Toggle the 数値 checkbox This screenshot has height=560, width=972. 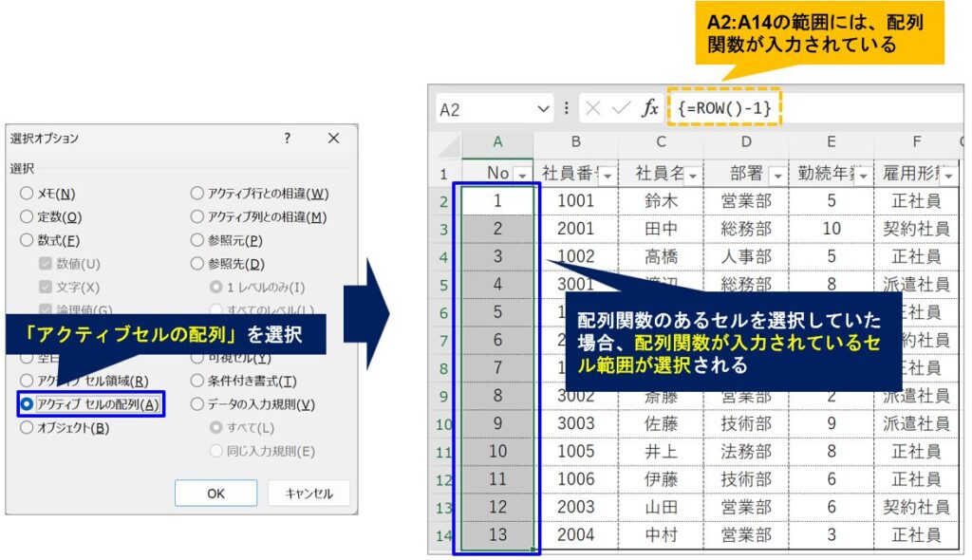(x=46, y=264)
